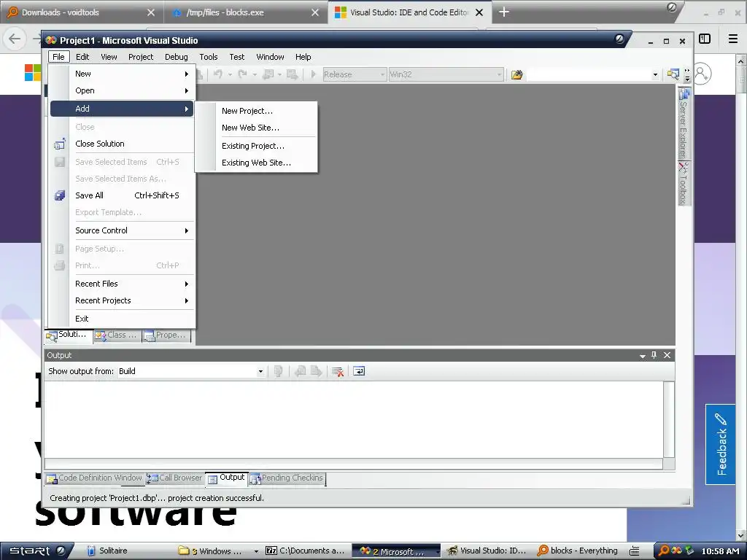Click the browser sidebar panel icon

[x=705, y=39]
